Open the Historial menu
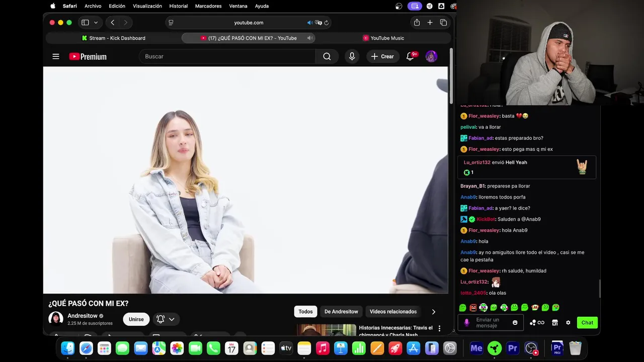The width and height of the screenshot is (644, 362). pos(179,6)
